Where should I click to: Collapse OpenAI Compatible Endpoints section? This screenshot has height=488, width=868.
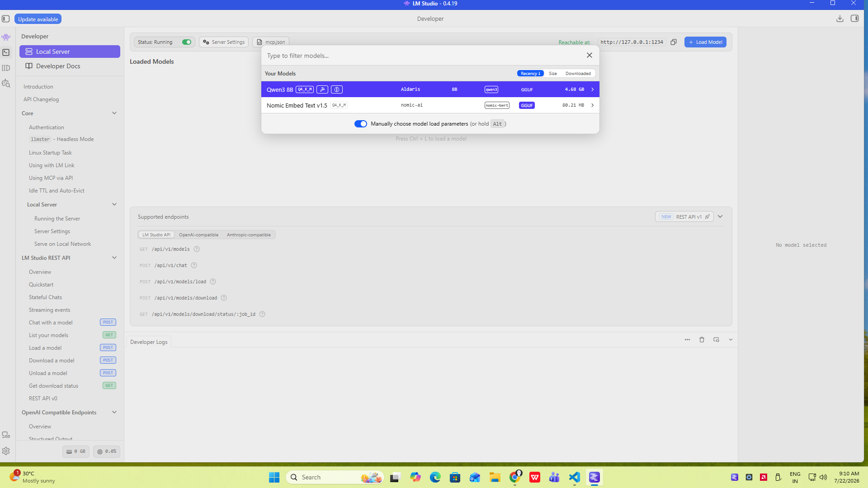(114, 412)
